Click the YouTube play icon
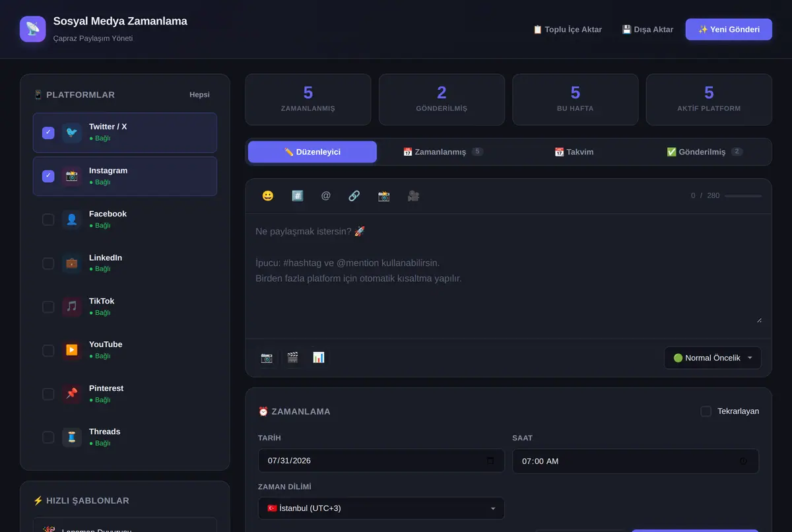This screenshot has height=532, width=792. (x=72, y=350)
